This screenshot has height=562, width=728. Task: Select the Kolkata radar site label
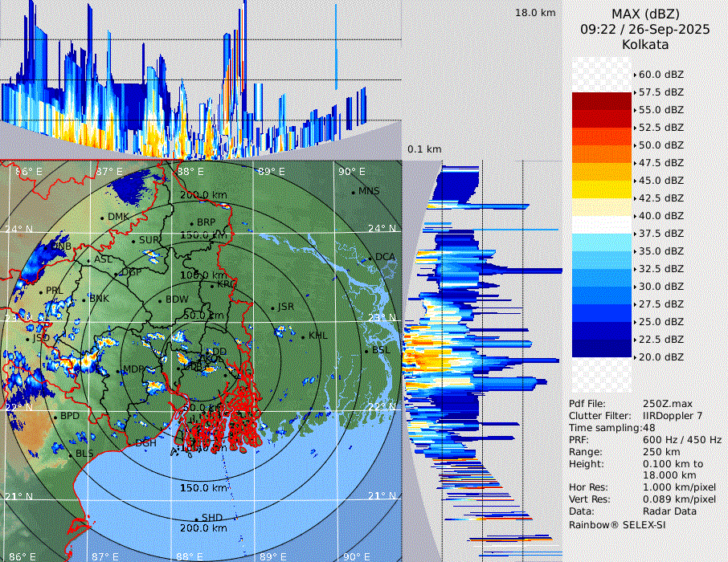tap(645, 44)
